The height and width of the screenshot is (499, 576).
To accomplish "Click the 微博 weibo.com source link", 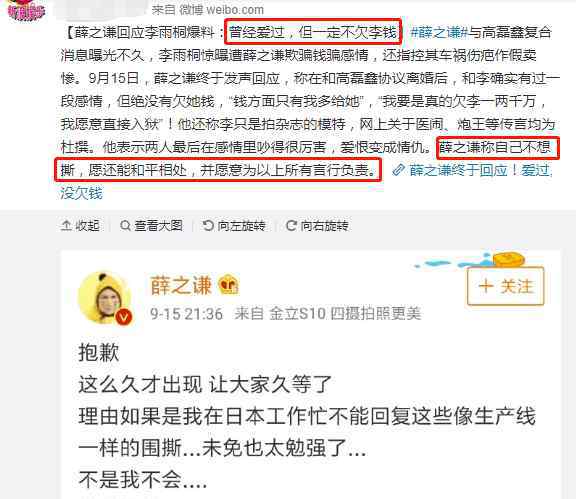I will (221, 10).
